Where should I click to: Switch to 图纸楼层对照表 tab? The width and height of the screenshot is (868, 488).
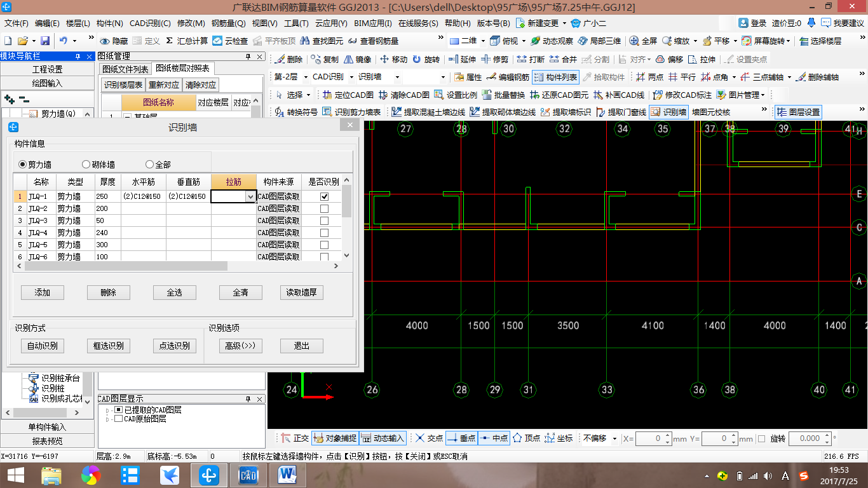(182, 69)
